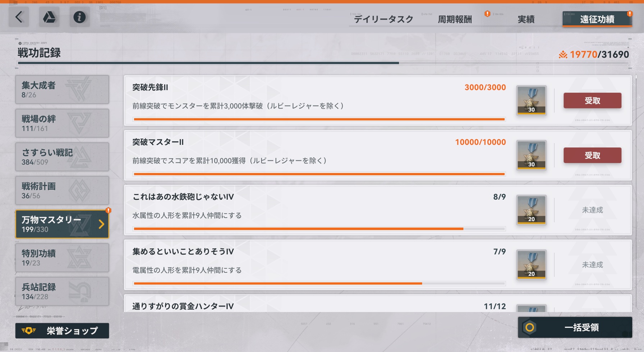Click the merit points icon beside 19770
The height and width of the screenshot is (352, 644).
(x=563, y=55)
